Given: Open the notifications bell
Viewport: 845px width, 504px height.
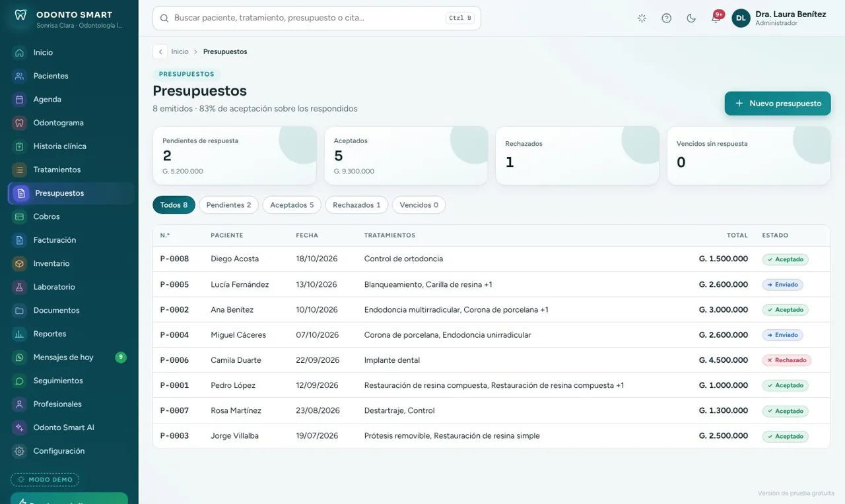Looking at the screenshot, I should click(716, 18).
